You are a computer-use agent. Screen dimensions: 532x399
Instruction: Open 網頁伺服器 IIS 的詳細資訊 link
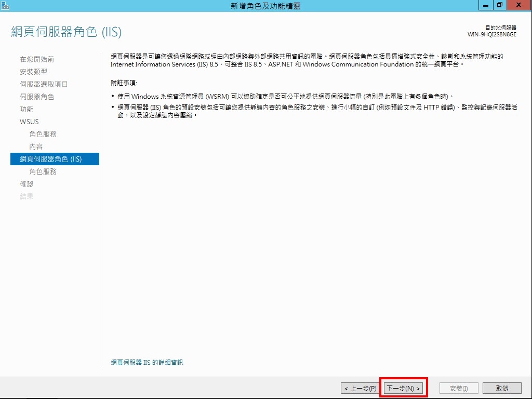point(147,362)
